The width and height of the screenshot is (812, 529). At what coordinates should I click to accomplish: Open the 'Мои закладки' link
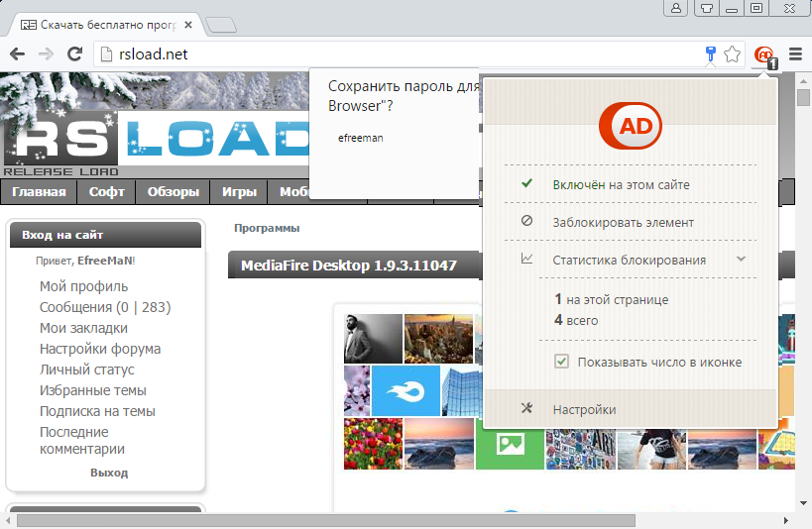[x=83, y=328]
